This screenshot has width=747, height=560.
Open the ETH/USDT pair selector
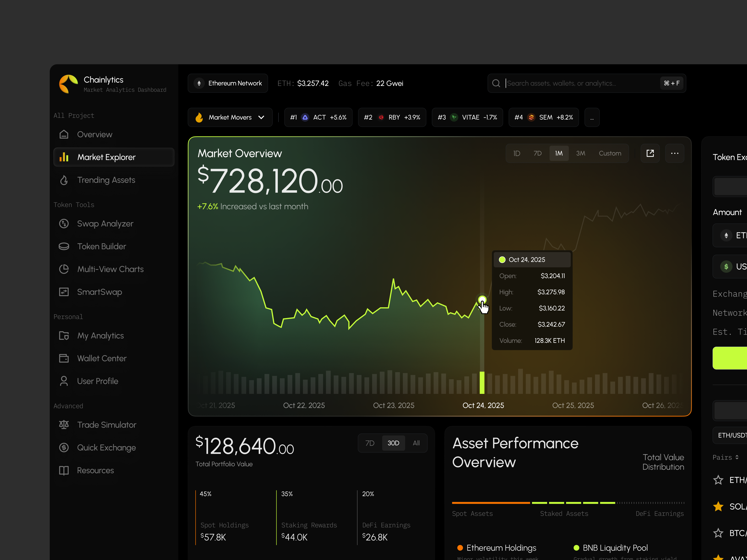[730, 435]
